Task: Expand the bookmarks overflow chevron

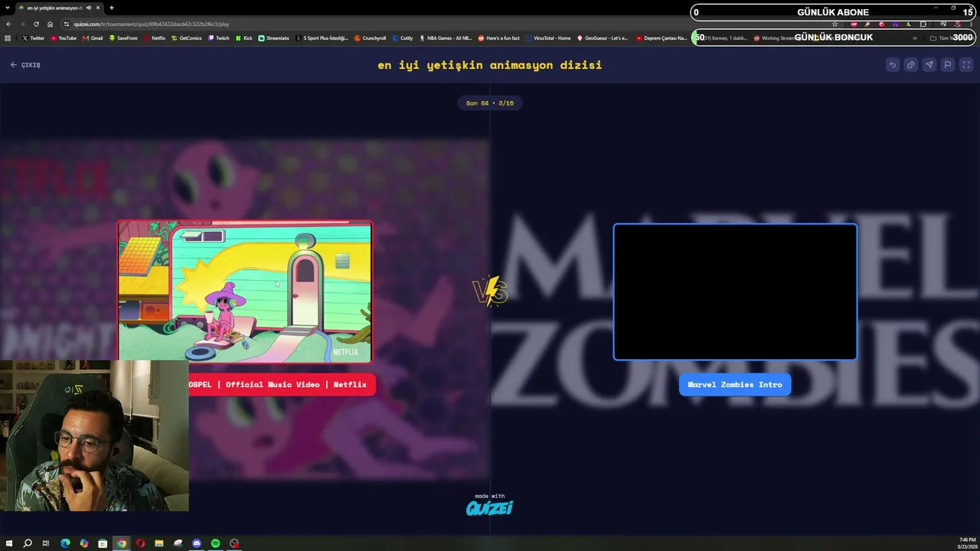Action: (914, 38)
